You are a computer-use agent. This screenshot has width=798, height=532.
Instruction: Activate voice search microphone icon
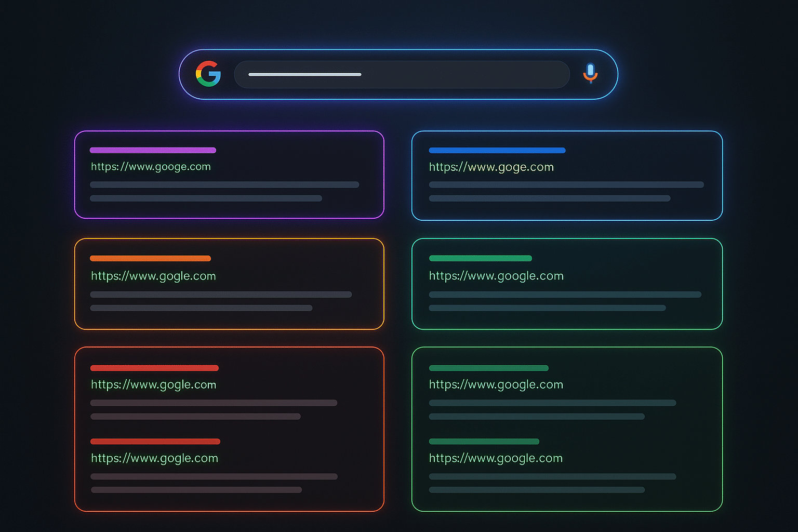590,73
